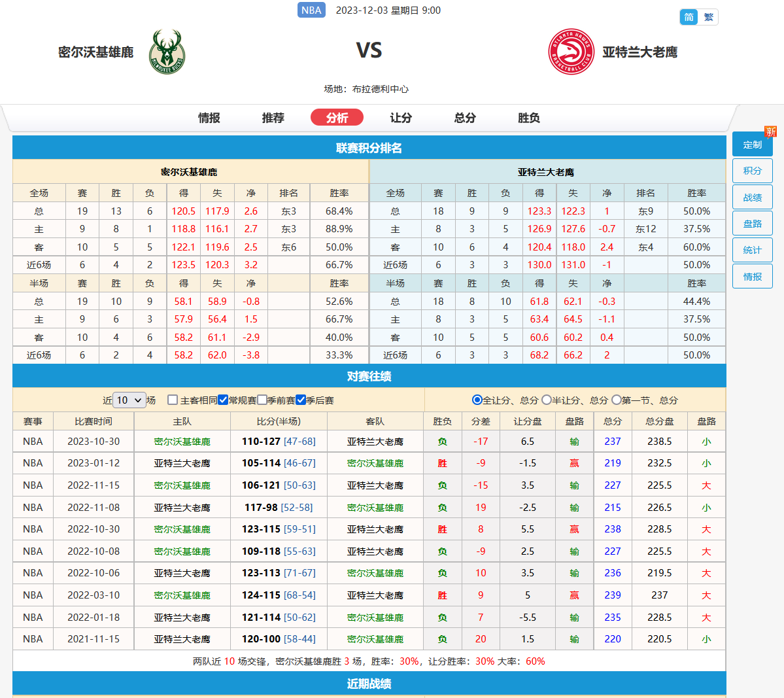Select the 第一节、总分 radio option
This screenshot has width=784, height=698.
click(616, 399)
